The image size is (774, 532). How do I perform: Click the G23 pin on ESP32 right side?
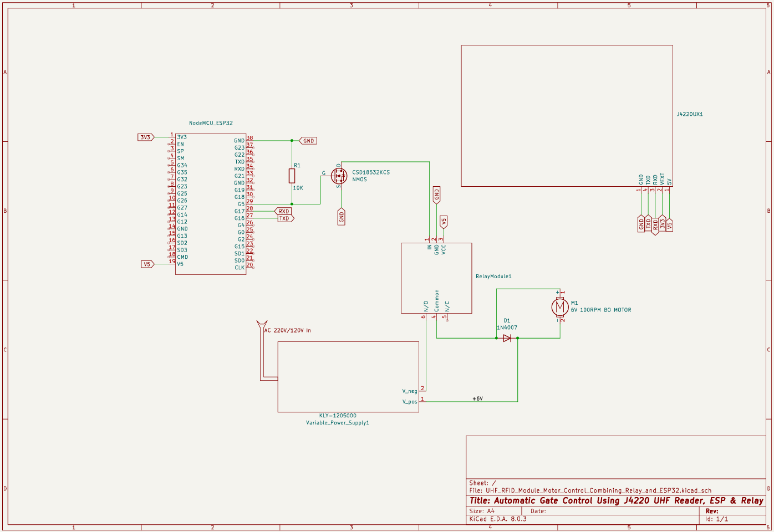(x=240, y=148)
